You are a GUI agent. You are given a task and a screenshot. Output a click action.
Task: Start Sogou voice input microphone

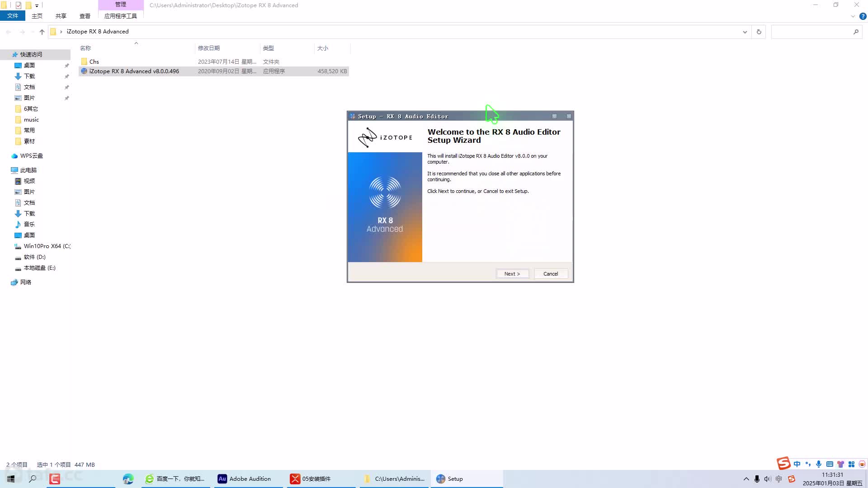pyautogui.click(x=819, y=464)
